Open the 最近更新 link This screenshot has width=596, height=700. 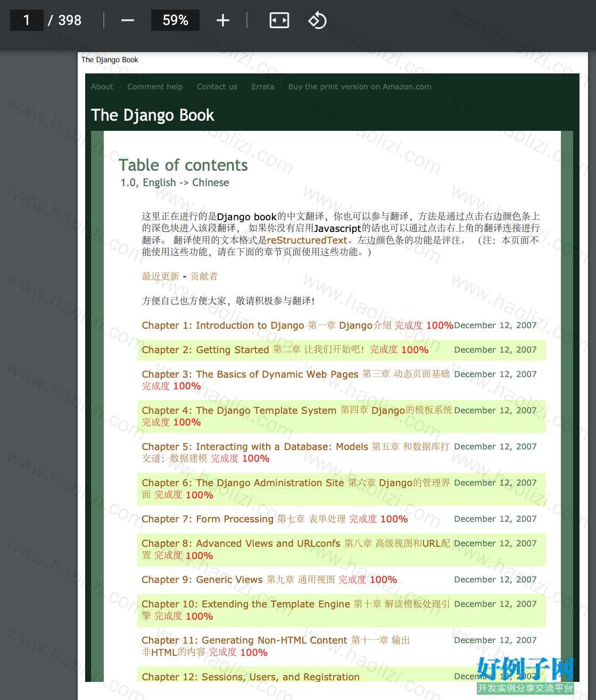click(x=161, y=277)
